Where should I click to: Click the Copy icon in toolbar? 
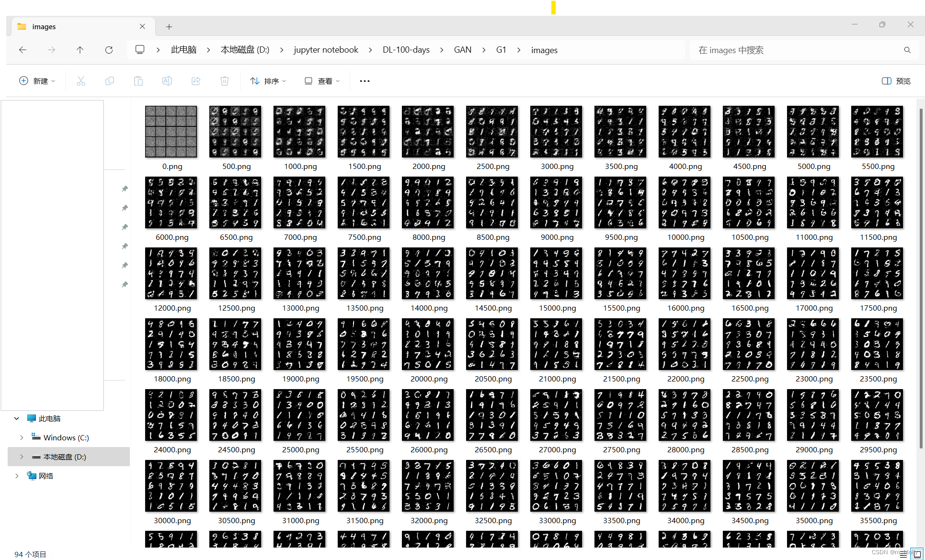[110, 81]
